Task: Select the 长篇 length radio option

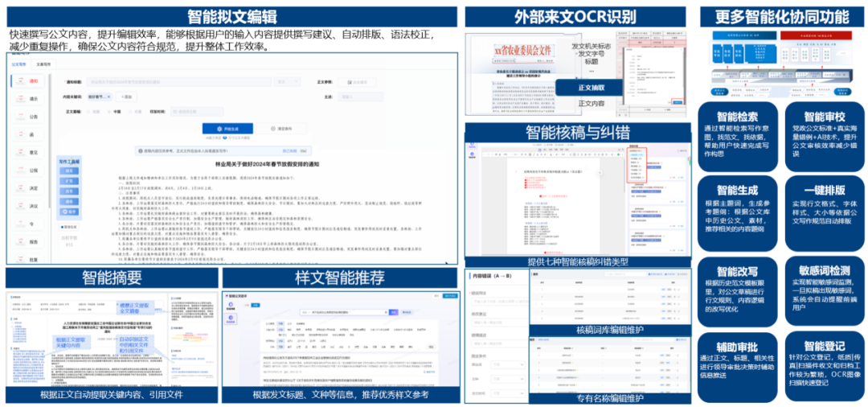Action: click(134, 111)
